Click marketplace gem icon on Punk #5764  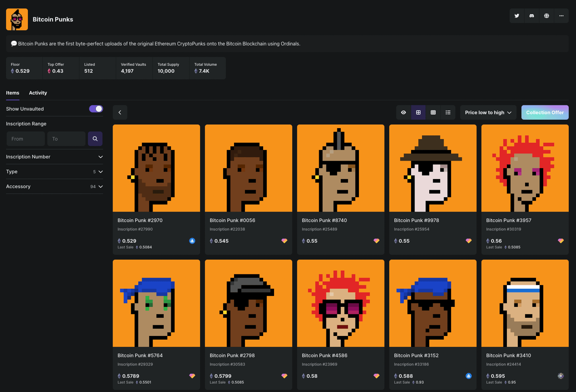(192, 376)
